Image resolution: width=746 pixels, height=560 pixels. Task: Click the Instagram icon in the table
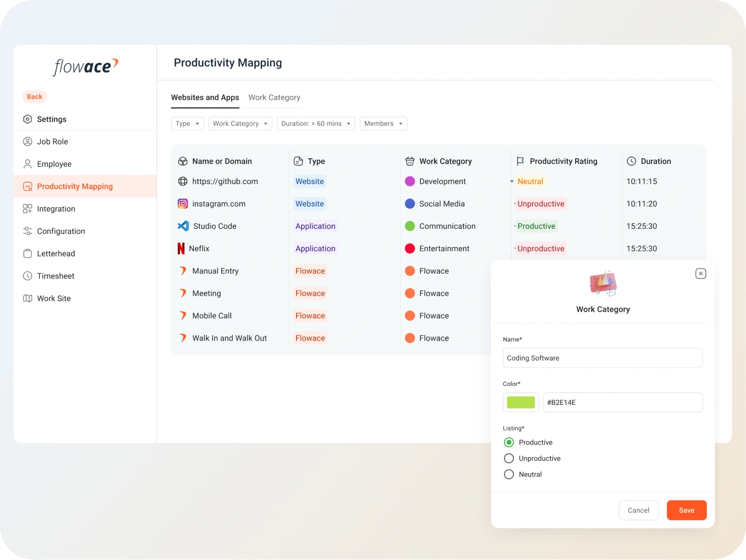pos(182,204)
